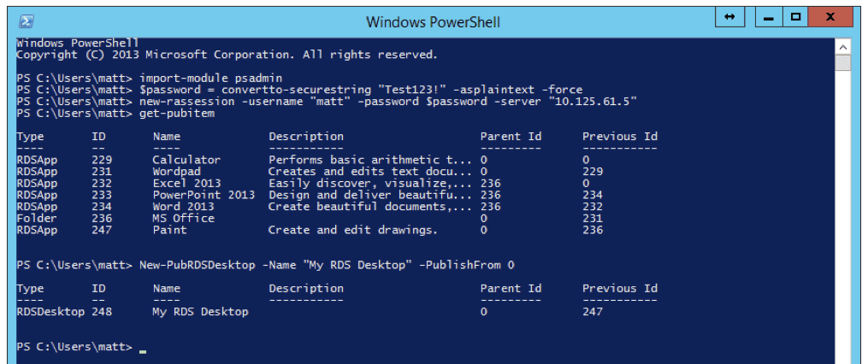
Task: Click the Paint row name
Action: [169, 230]
